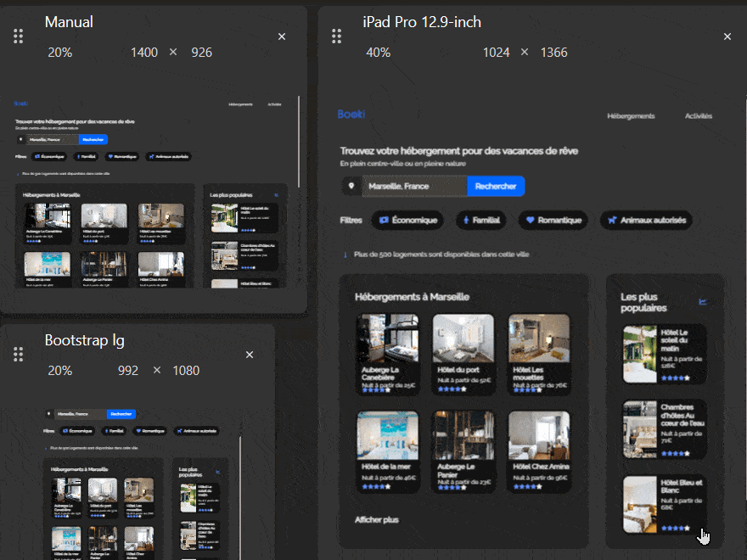Click the iPad Pro 12.9-inch pane title

pos(422,22)
